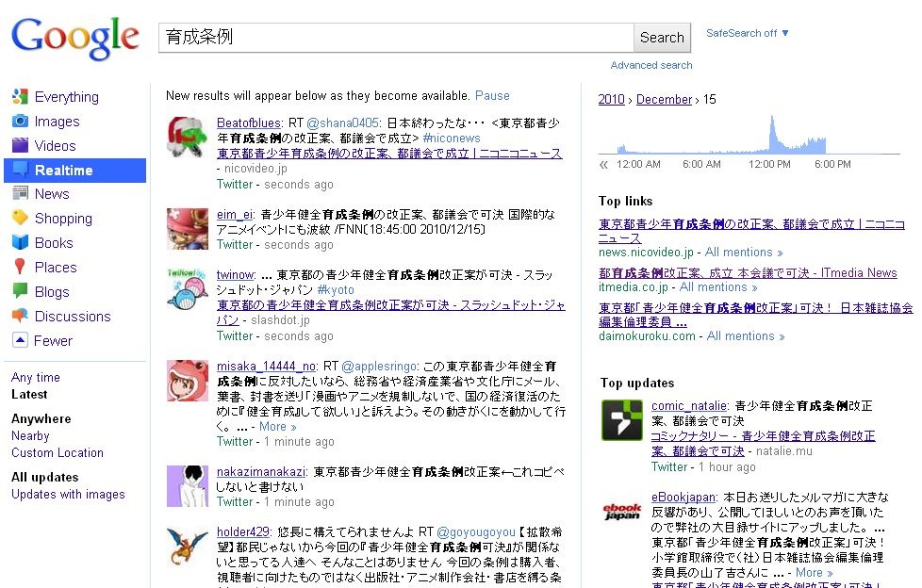Select Updates with images filter
The image size is (922, 588).
click(x=68, y=494)
